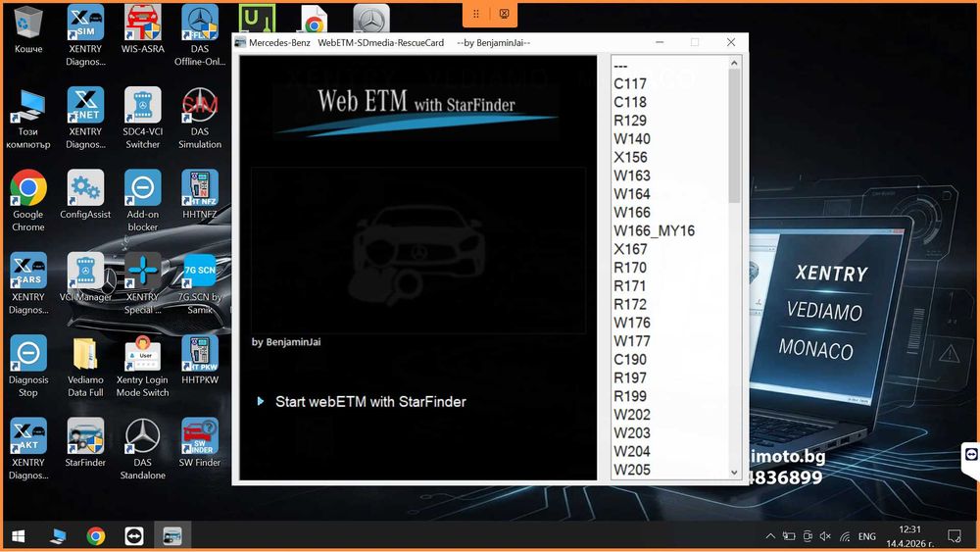Open DAS Offline-Online shortcut
Screen dimensions: 980x552
200,35
